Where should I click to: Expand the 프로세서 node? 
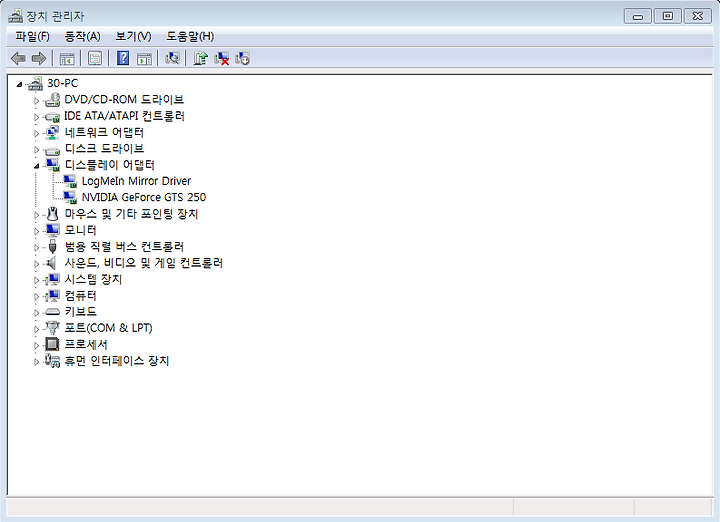point(37,345)
